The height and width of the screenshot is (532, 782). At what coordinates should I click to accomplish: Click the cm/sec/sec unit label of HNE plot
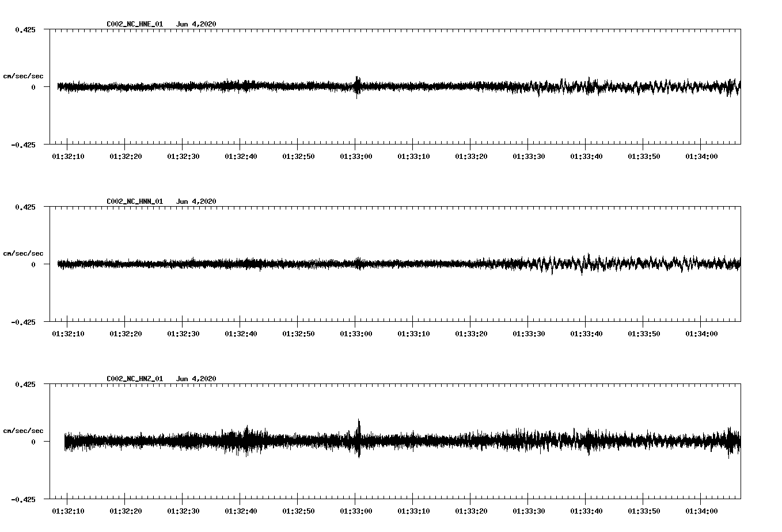(23, 76)
